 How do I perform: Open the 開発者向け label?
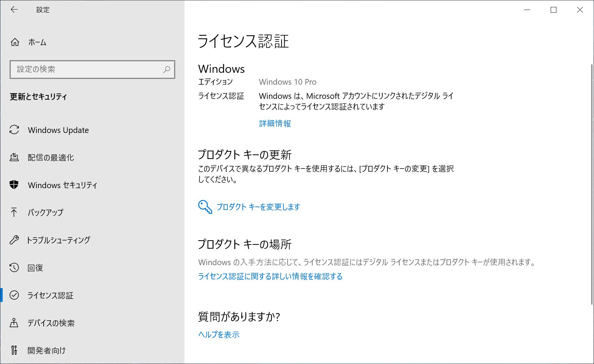coord(46,351)
